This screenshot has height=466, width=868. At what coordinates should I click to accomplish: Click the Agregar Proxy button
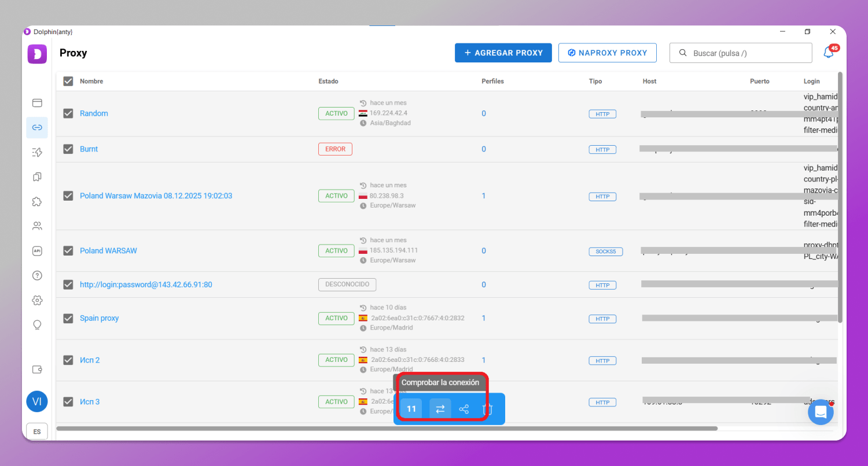pyautogui.click(x=503, y=53)
